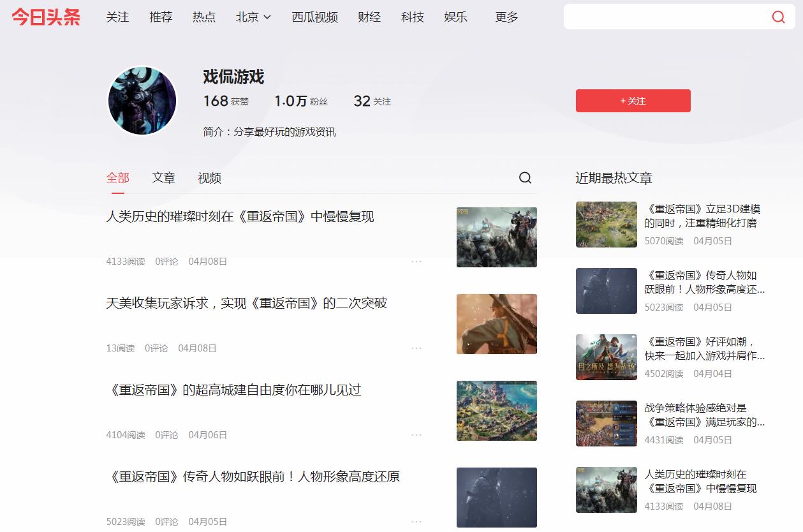
Task: Click the 1.0万 粉丝 followers count
Action: coord(301,101)
